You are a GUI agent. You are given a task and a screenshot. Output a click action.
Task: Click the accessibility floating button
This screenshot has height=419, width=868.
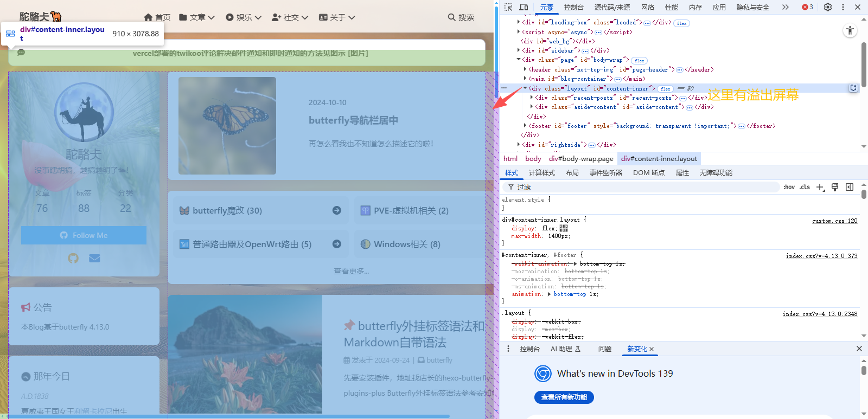pos(850,31)
